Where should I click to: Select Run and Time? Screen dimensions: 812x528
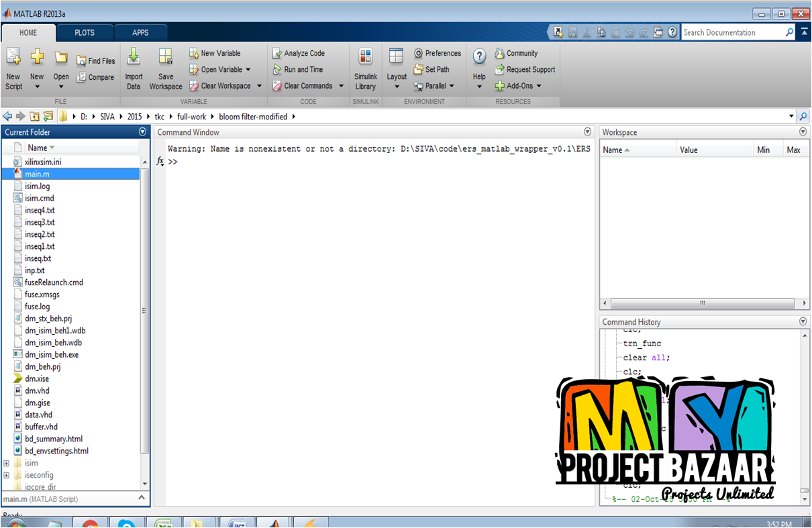point(298,70)
